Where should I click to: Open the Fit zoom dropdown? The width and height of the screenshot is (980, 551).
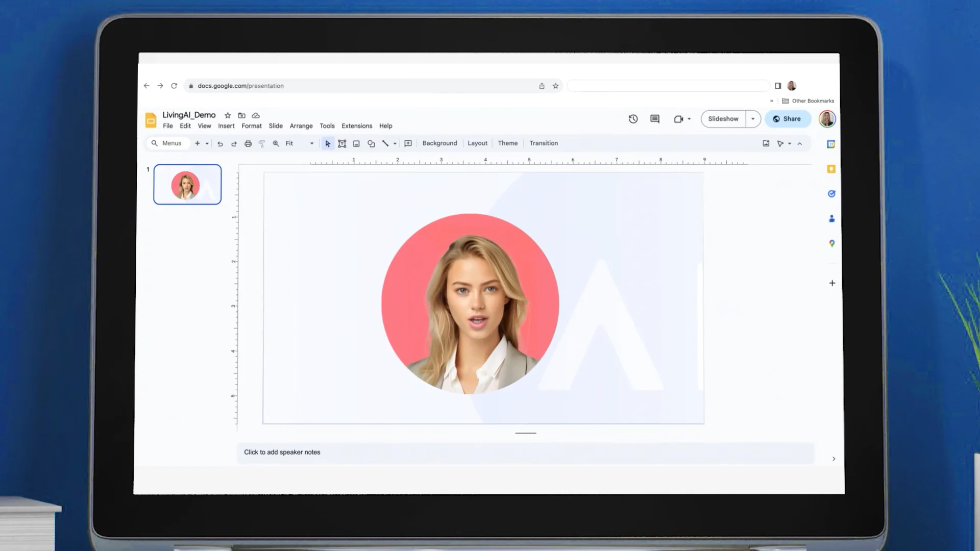[x=300, y=144]
